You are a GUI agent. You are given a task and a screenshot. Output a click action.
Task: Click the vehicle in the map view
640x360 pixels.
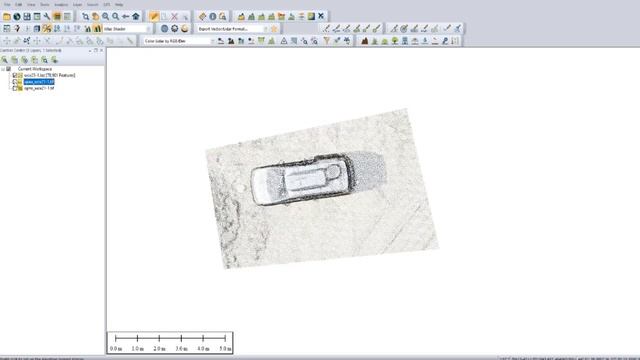302,180
